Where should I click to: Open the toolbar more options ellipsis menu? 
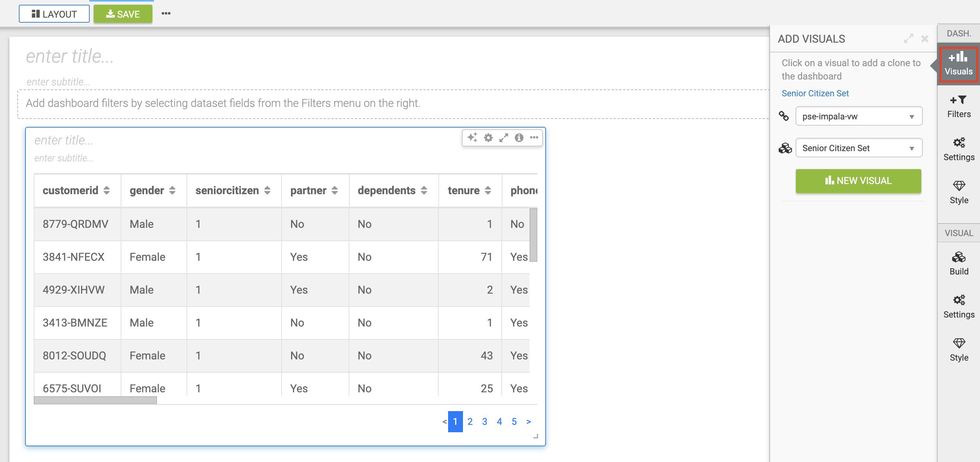[166, 14]
